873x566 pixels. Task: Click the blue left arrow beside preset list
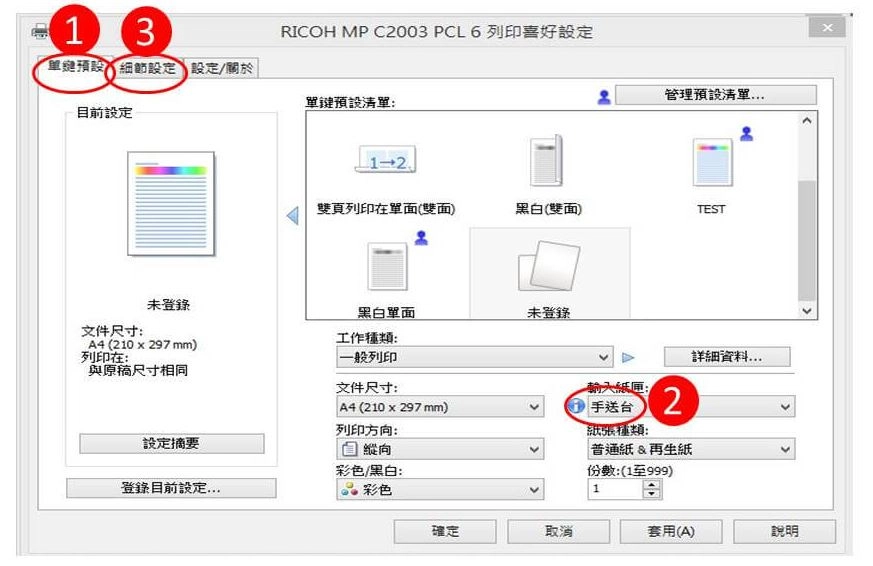292,215
